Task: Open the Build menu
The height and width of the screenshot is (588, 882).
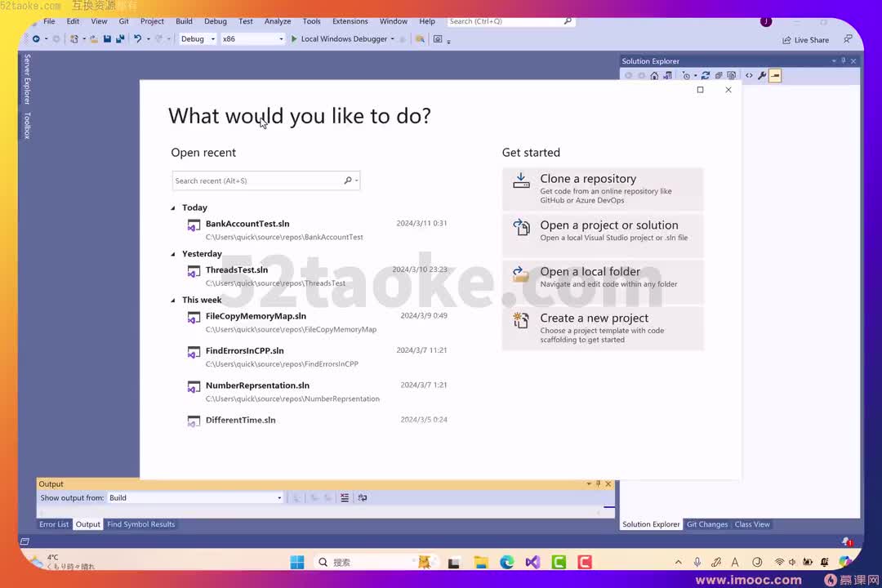Action: (x=184, y=21)
